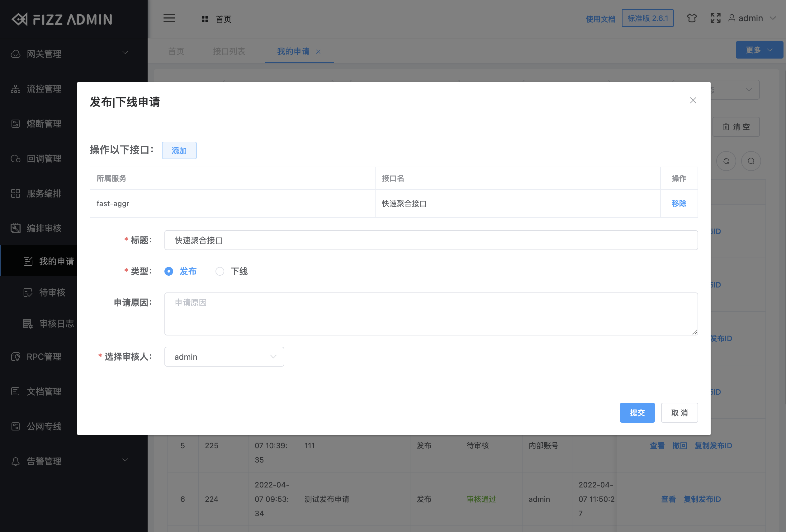Click 移除 link for fast-aggr row
This screenshot has width=786, height=532.
coord(679,204)
